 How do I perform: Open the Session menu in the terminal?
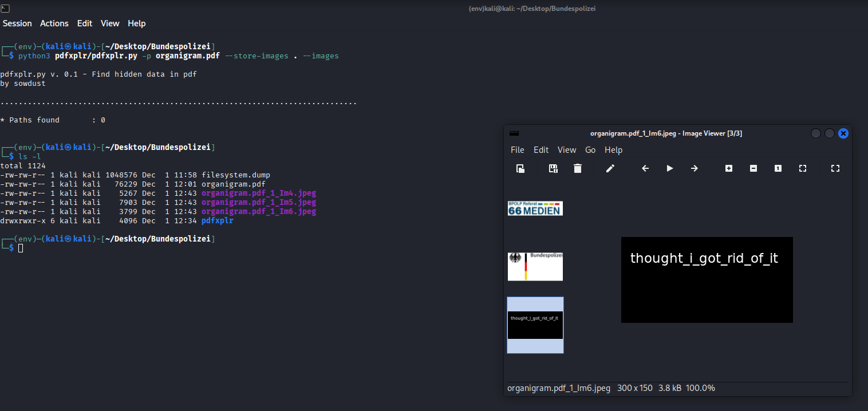pyautogui.click(x=17, y=23)
